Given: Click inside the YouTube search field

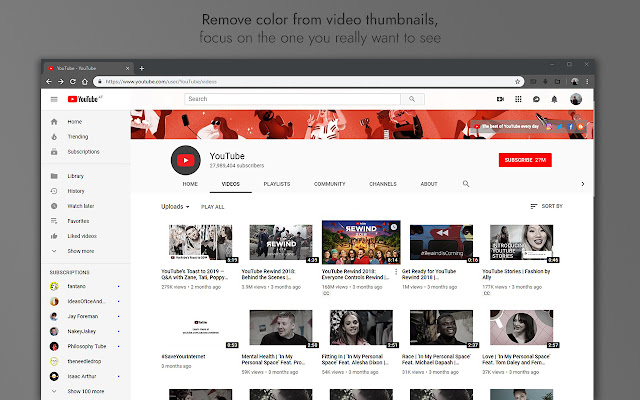Looking at the screenshot, I should point(292,99).
